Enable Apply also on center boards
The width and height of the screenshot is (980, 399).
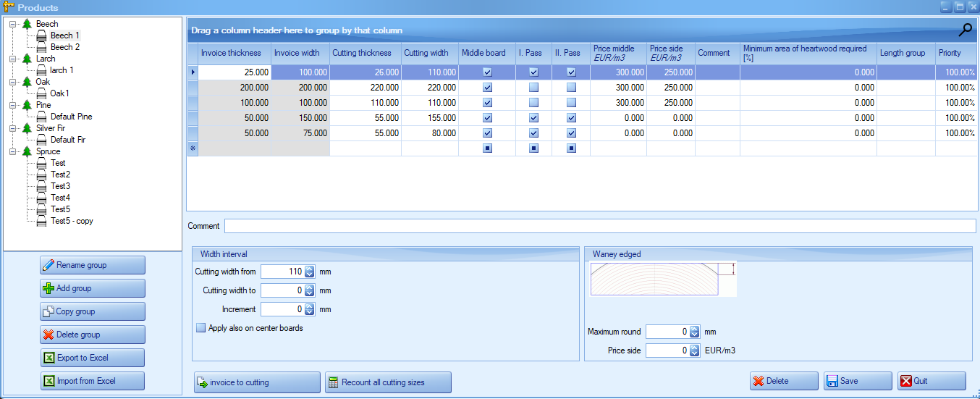201,328
